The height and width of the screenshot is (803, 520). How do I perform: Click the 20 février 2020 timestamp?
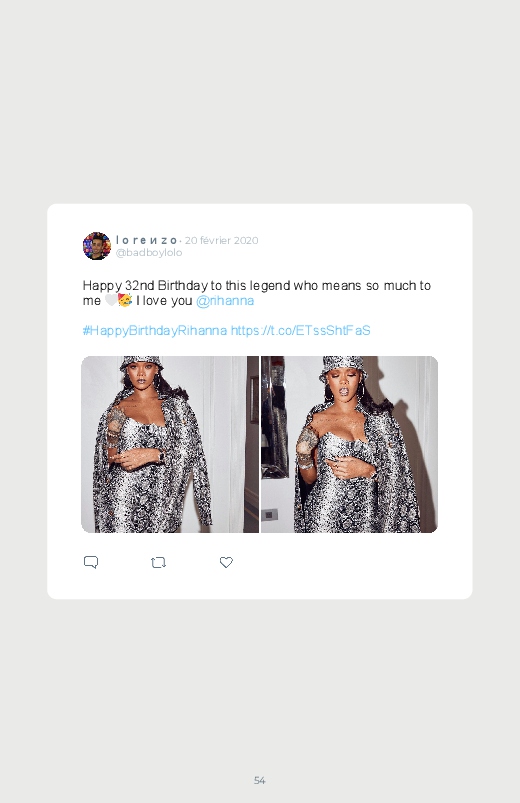pyautogui.click(x=221, y=240)
